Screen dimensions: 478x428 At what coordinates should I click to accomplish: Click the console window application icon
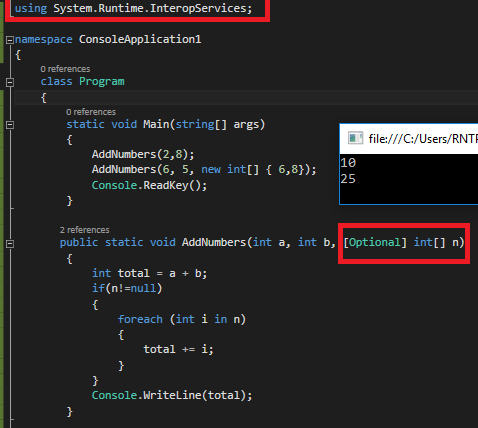tap(355, 138)
